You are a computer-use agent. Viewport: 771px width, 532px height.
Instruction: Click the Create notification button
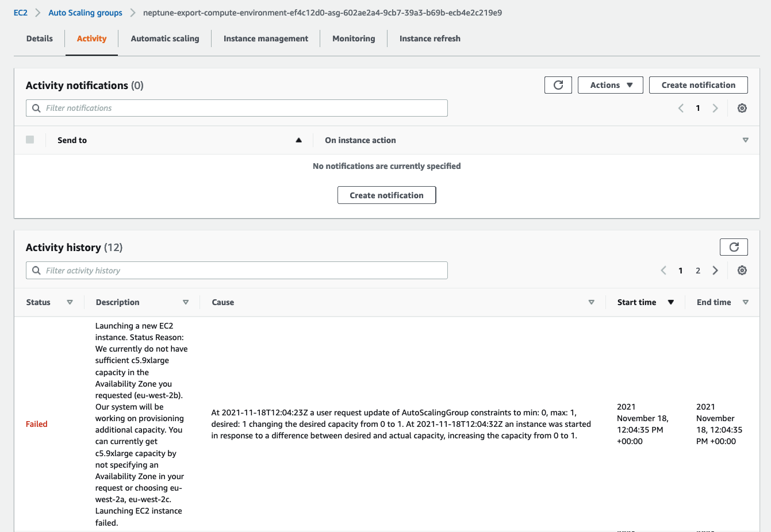tap(698, 84)
